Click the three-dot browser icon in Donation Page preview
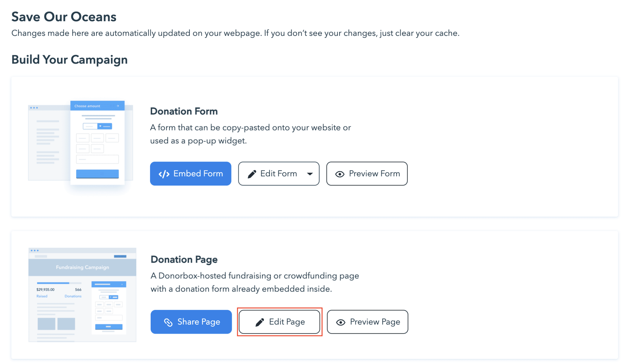 pyautogui.click(x=35, y=250)
